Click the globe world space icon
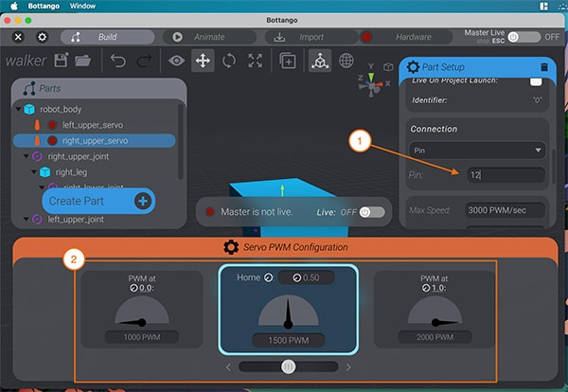This screenshot has height=392, width=568. coord(346,61)
